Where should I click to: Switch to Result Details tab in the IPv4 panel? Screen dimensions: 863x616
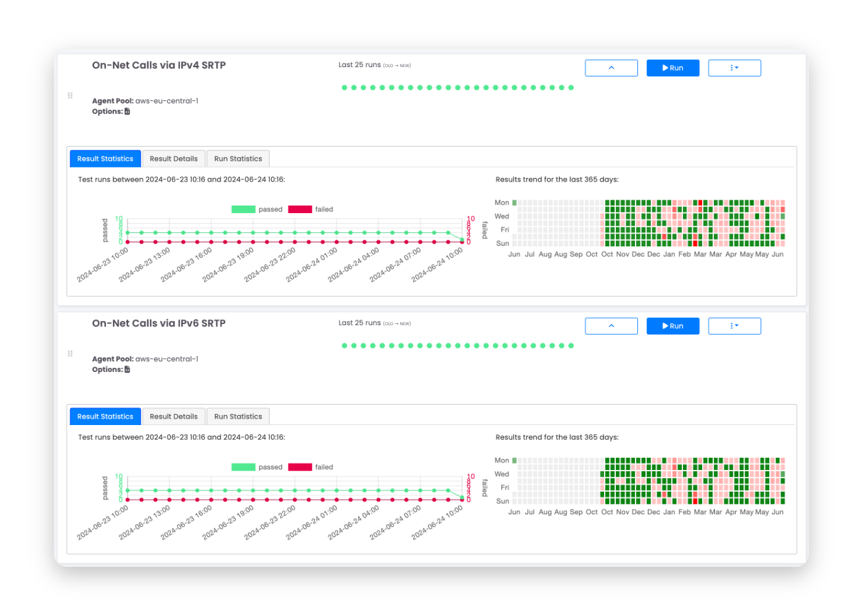174,158
